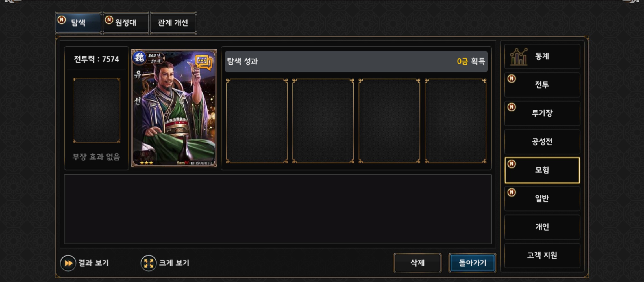
Task: Click the 통계 chart icon
Action: pos(518,57)
